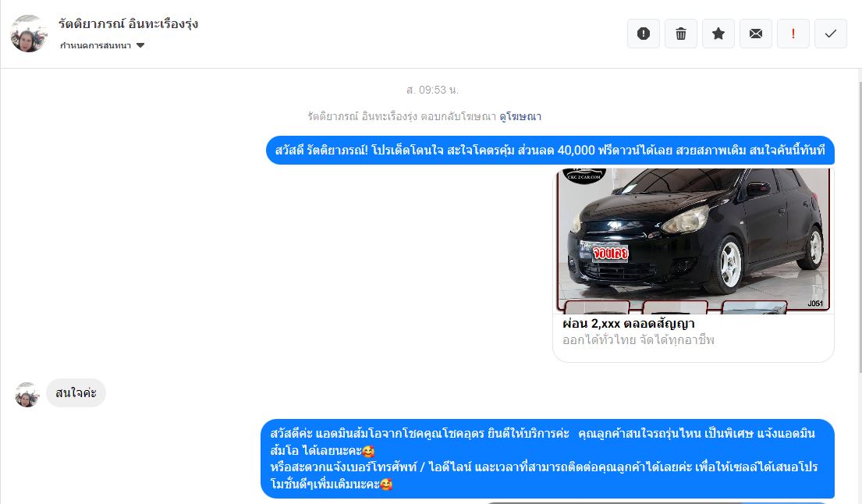
Task: Open the black car ad thumbnail
Action: point(694,241)
